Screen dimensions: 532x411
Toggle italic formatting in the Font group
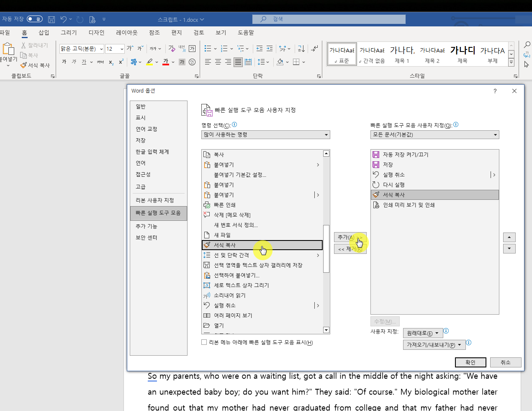click(x=74, y=62)
